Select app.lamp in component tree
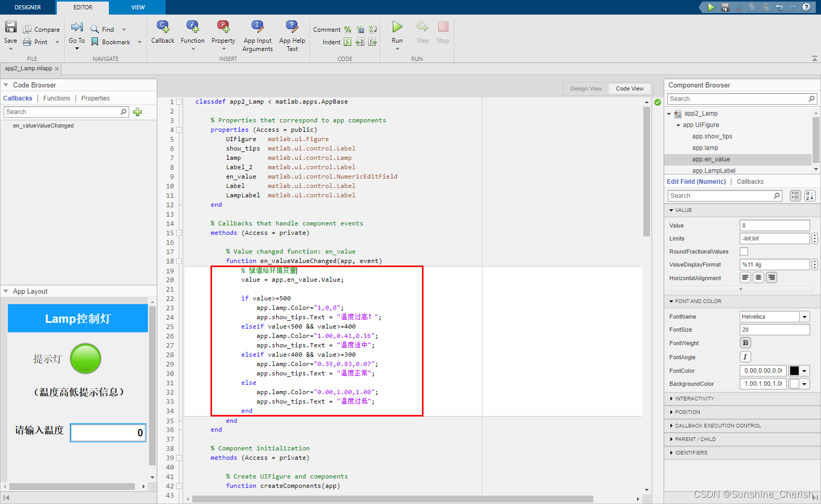The image size is (821, 504). [705, 148]
